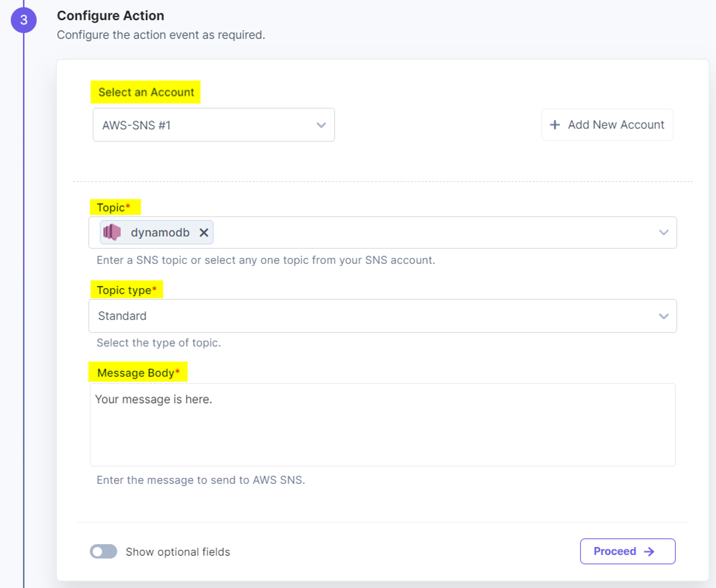This screenshot has height=588, width=716.
Task: Click the dynamodb topic icon
Action: (112, 232)
